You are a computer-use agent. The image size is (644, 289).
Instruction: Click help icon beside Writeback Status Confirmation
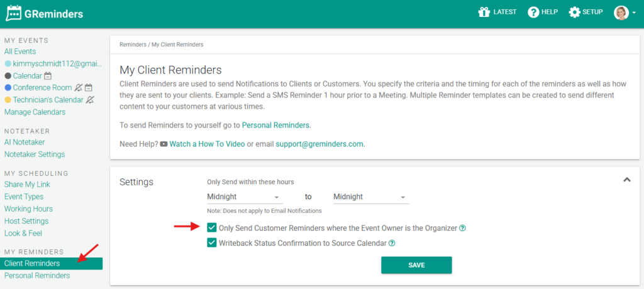click(392, 243)
